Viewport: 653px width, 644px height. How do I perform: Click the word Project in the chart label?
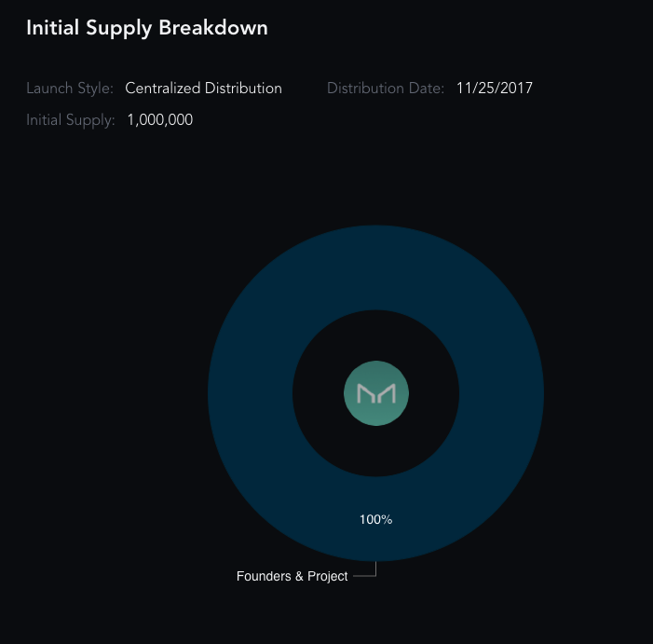click(x=327, y=577)
